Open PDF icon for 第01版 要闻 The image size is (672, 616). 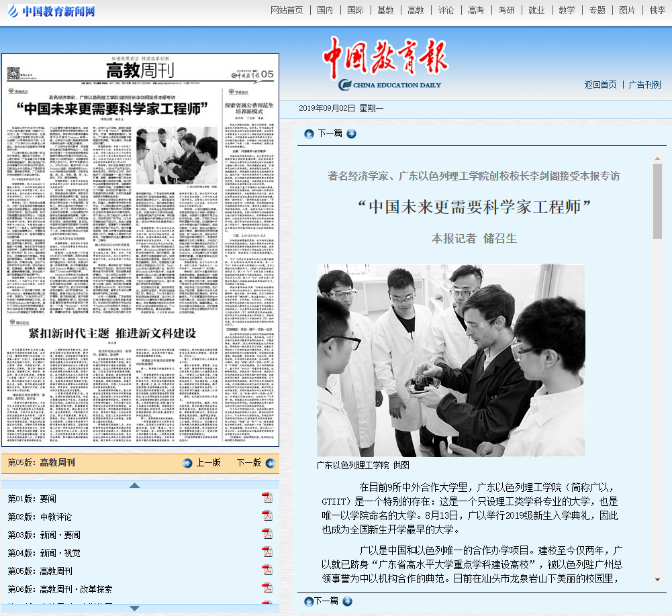coord(267,498)
